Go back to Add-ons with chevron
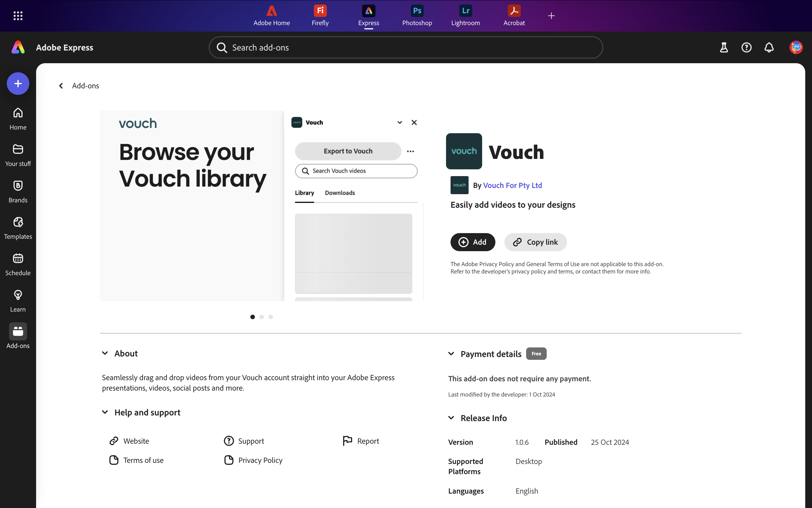The width and height of the screenshot is (812, 508). pos(61,86)
